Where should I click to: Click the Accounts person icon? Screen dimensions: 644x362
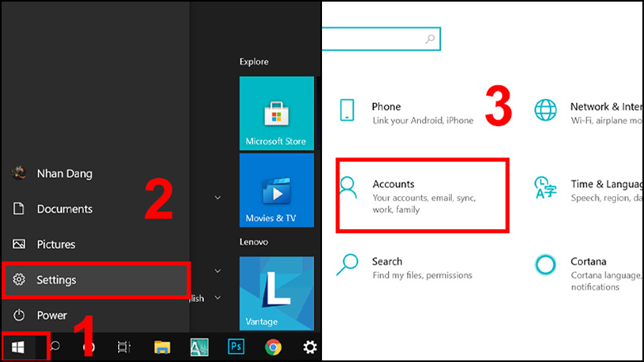(348, 187)
